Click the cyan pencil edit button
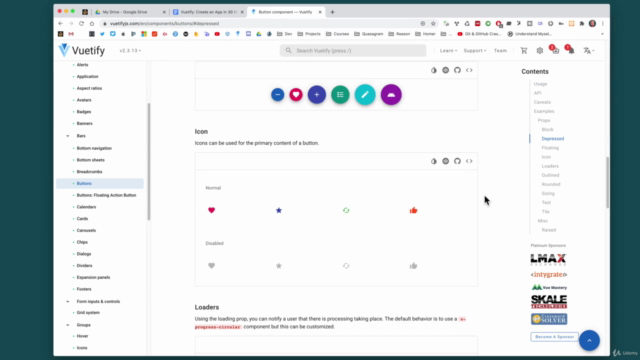 tap(365, 95)
